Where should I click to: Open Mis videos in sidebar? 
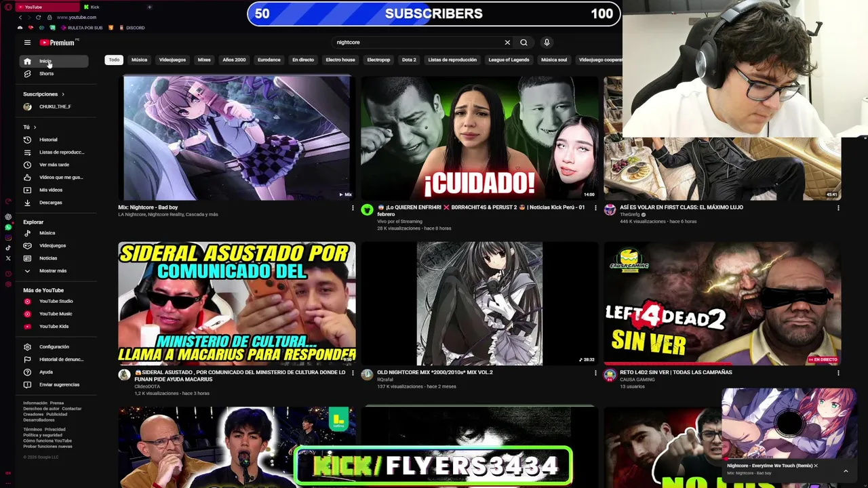[x=54, y=190]
